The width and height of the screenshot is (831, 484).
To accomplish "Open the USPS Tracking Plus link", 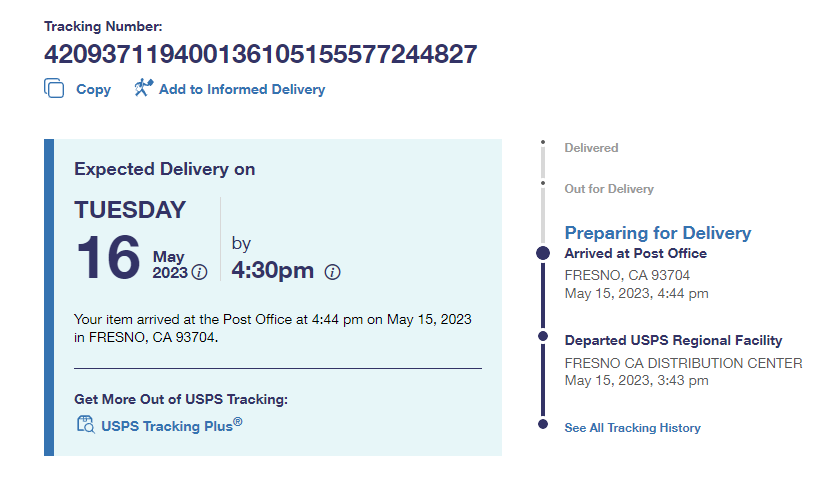I will coord(171,425).
